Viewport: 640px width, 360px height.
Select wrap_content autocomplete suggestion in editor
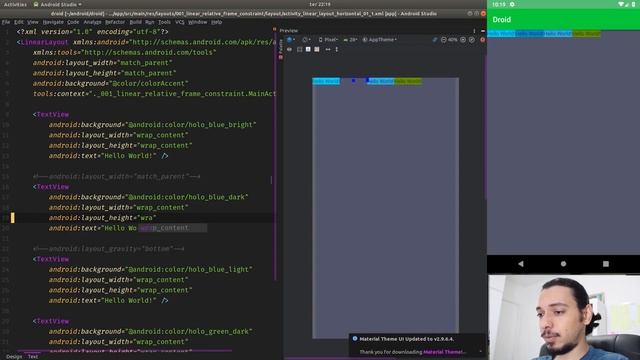coord(173,228)
